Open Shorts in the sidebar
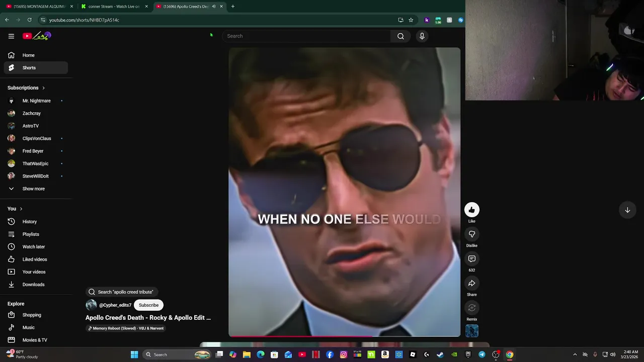Image resolution: width=644 pixels, height=362 pixels. pyautogui.click(x=36, y=68)
